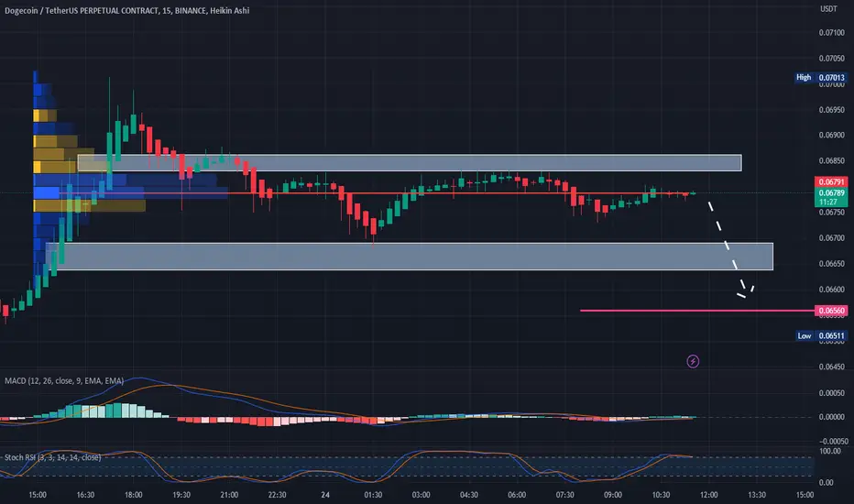Click the pink 0.06560 price line label
The image size is (854, 504).
[x=831, y=311]
